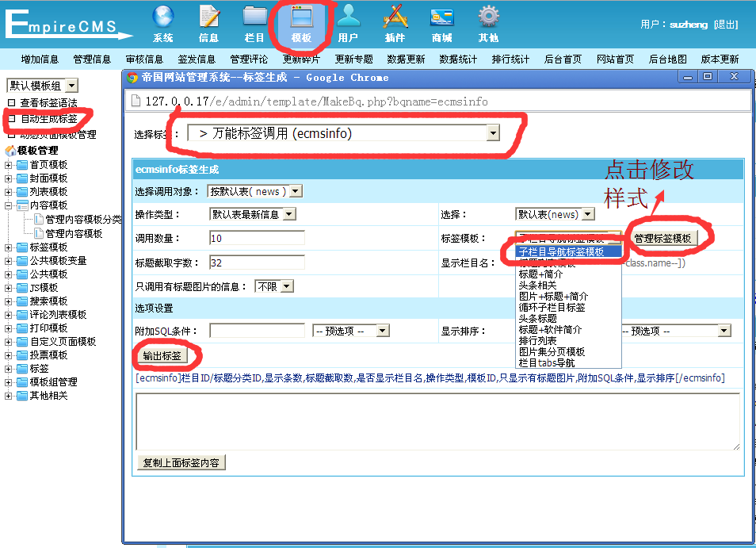This screenshot has width=756, height=548.
Task: Click the [退出] logout link
Action: (726, 25)
